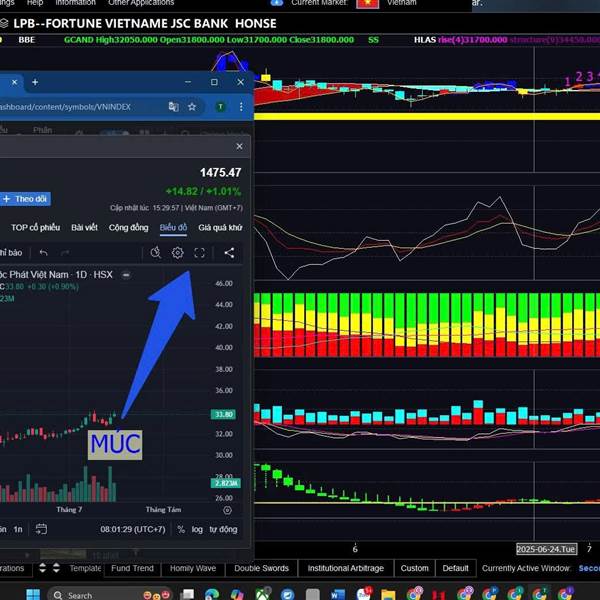
Task: Open Copilot from taskbar
Action: 237,594
